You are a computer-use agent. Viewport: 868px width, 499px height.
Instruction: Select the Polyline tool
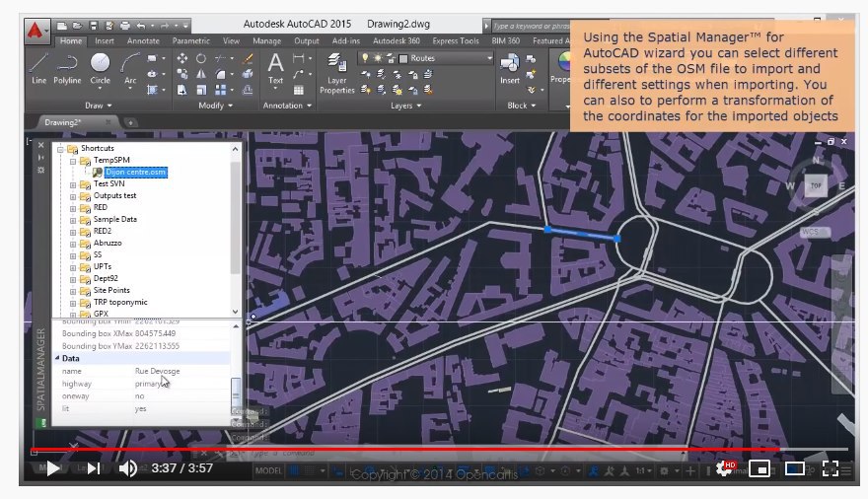point(67,68)
